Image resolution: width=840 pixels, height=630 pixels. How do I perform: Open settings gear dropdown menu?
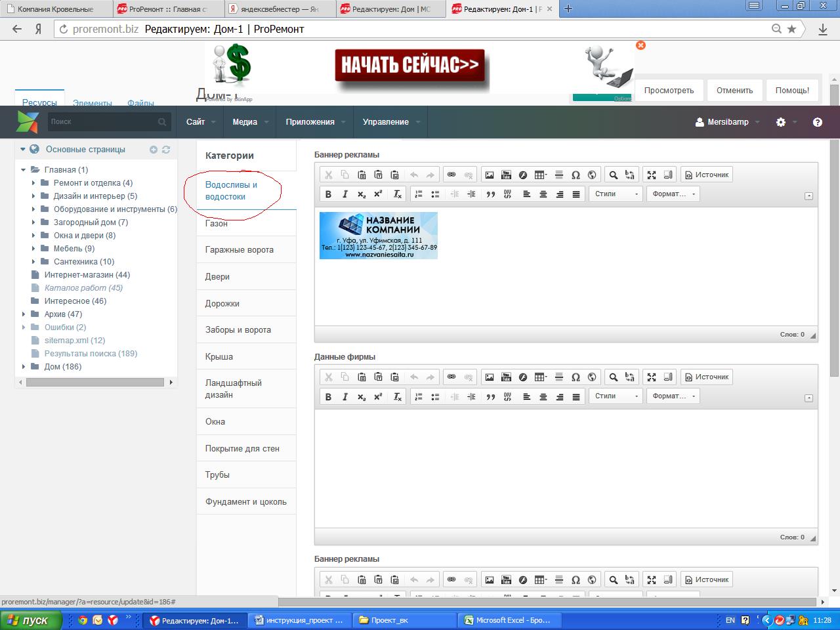click(x=786, y=122)
